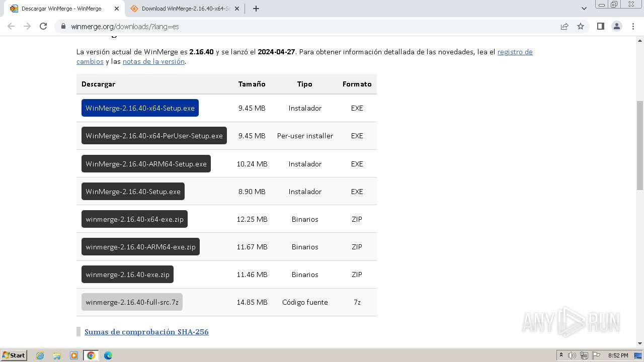Switch to the Download WinMerge-2.16.40-x64 tab

[185, 9]
